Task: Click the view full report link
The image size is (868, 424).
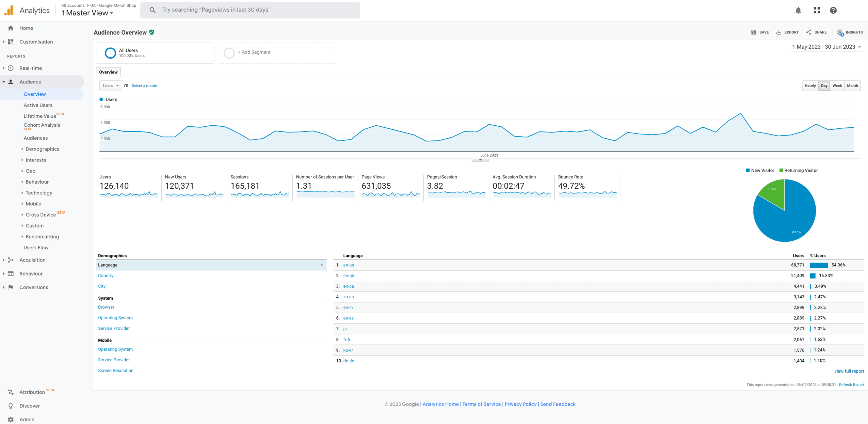Action: (849, 371)
